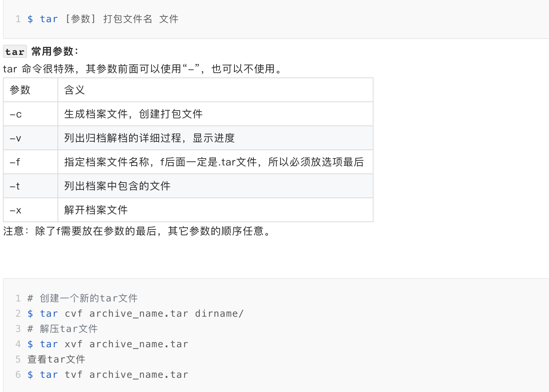
Task: Click the tar xvf archive_name.tar code line
Action: click(108, 344)
